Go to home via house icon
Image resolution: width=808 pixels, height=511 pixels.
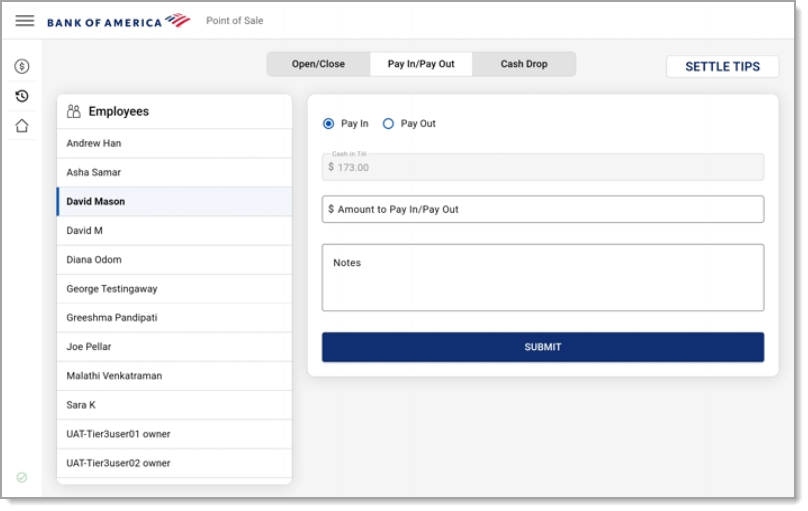coord(22,126)
